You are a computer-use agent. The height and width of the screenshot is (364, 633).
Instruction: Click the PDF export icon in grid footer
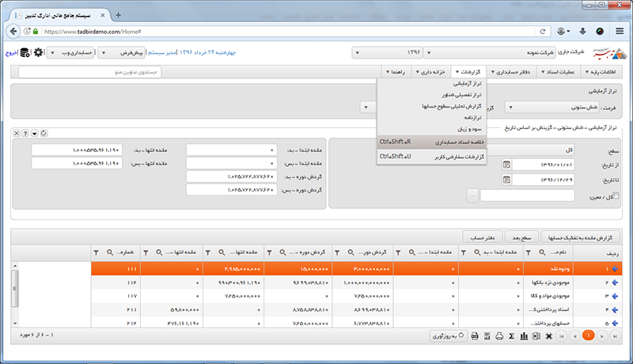pos(474,336)
